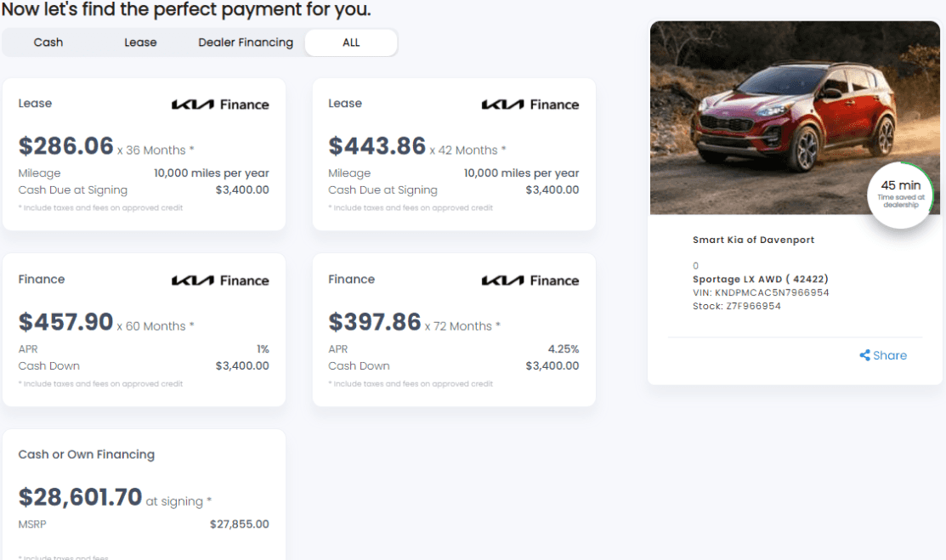Click Kia Finance logo on 60-month finance card
946x560 pixels.
click(x=220, y=280)
